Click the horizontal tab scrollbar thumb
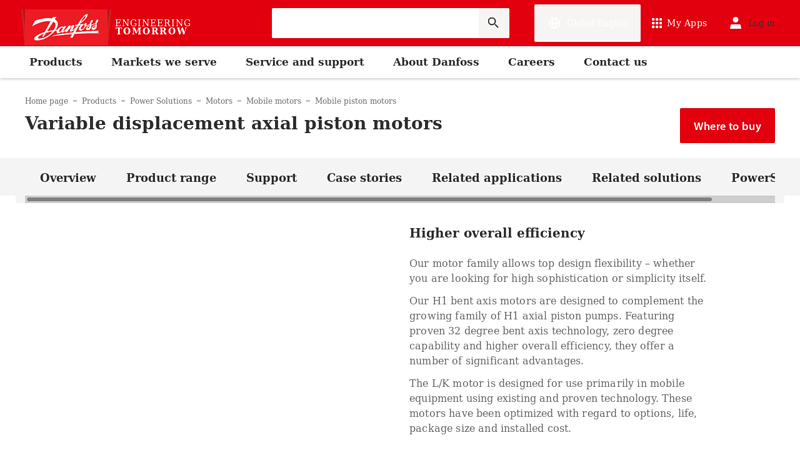 [x=369, y=199]
